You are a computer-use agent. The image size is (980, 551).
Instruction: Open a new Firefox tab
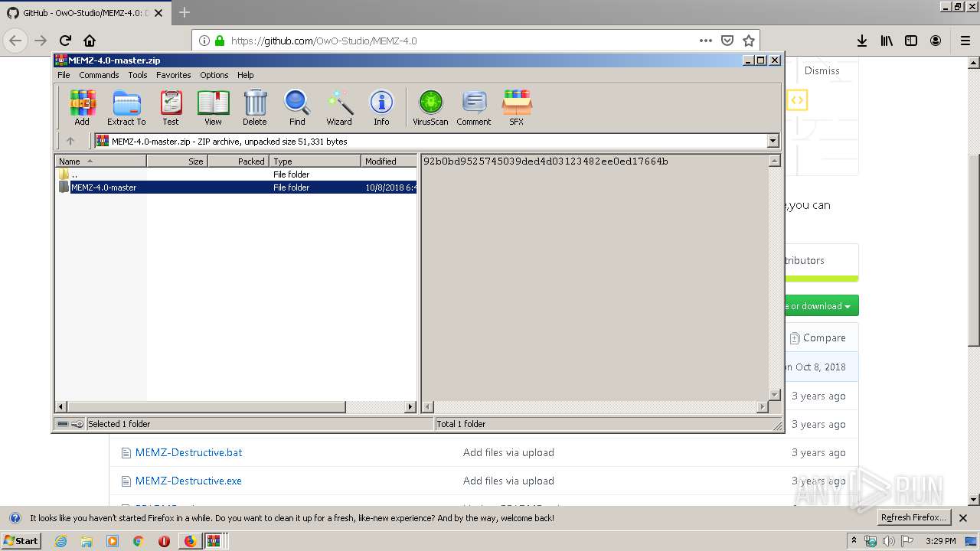point(185,12)
